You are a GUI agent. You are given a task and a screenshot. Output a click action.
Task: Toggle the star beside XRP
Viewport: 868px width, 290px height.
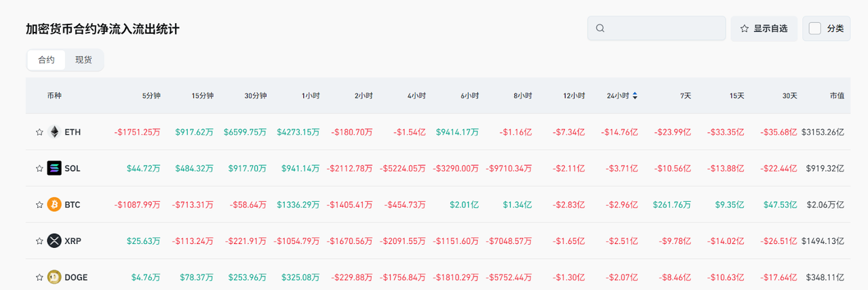coord(39,241)
